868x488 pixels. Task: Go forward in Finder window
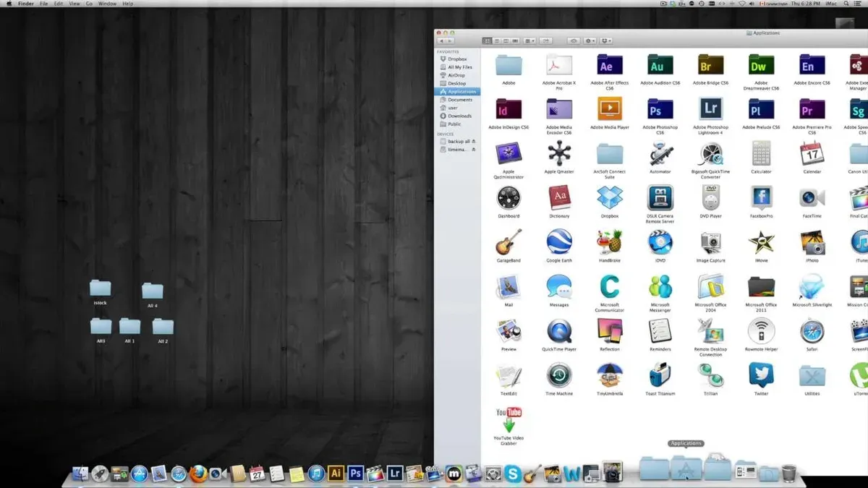tap(451, 41)
